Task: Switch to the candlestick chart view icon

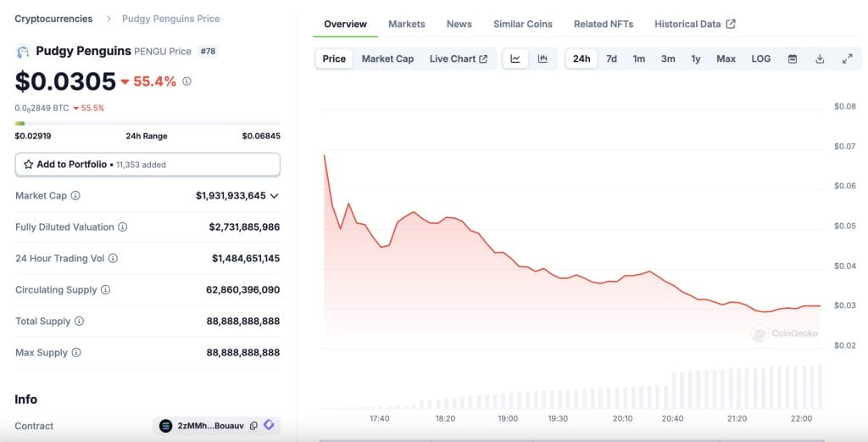Action: pos(542,59)
